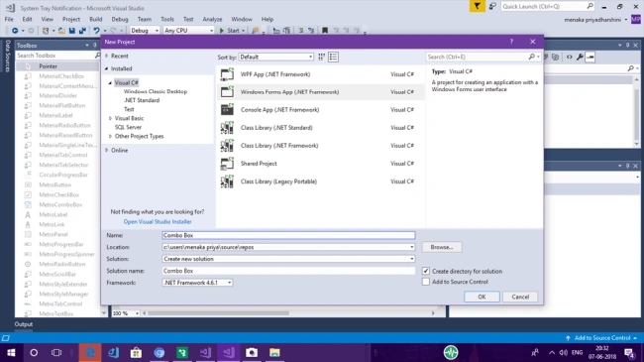Open the Build menu
644x362 pixels.
point(96,19)
